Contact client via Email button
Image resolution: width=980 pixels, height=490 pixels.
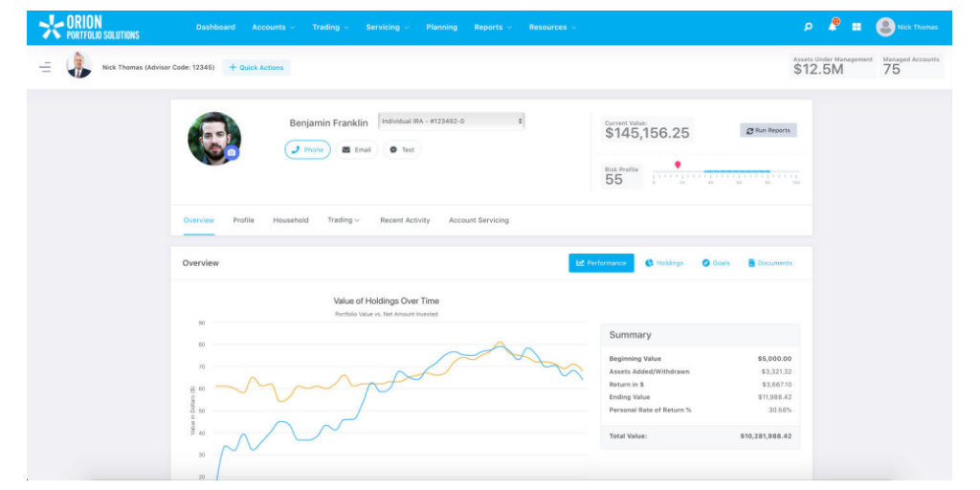[356, 150]
